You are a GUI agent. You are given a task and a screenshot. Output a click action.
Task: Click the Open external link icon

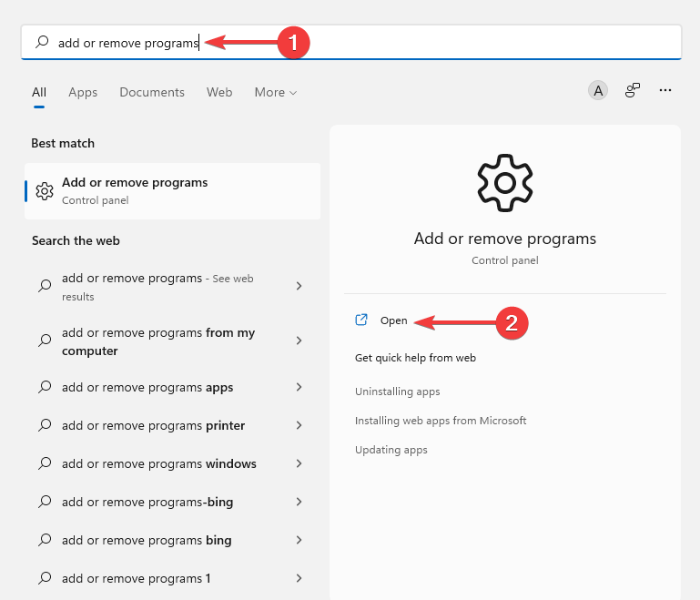click(361, 320)
